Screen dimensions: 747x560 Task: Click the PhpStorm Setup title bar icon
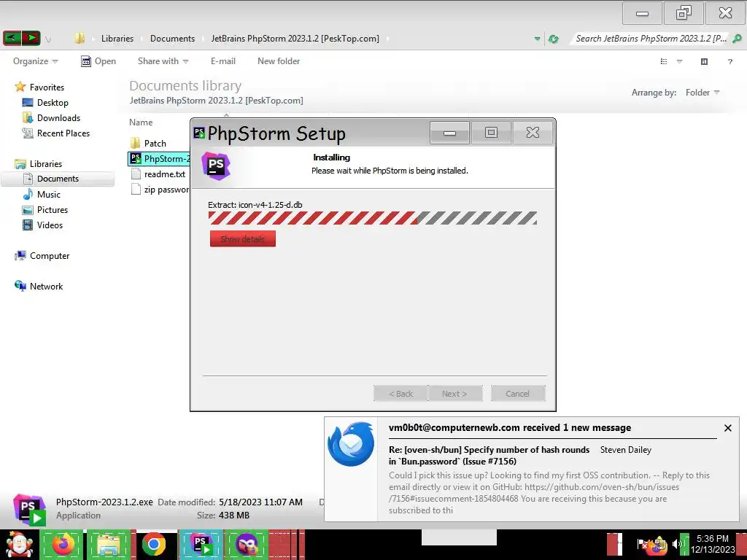pos(199,133)
